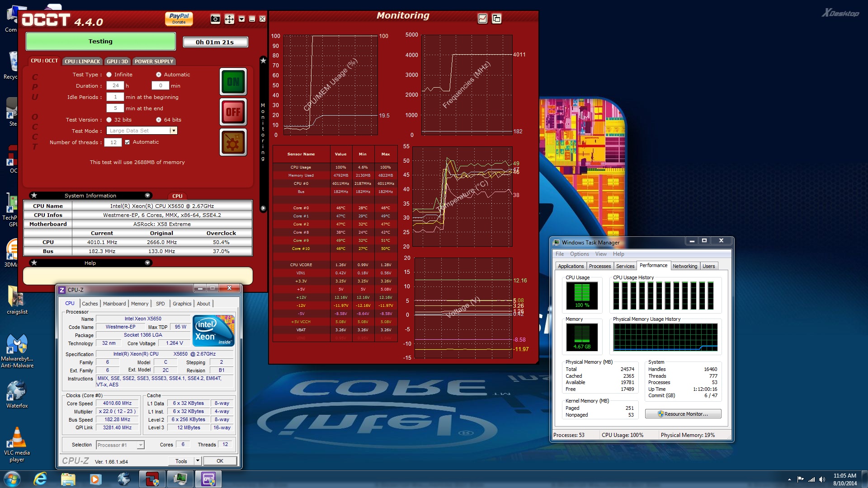
Task: Click the Intel Xeon inside logo in CPU-Z
Action: pyautogui.click(x=213, y=331)
